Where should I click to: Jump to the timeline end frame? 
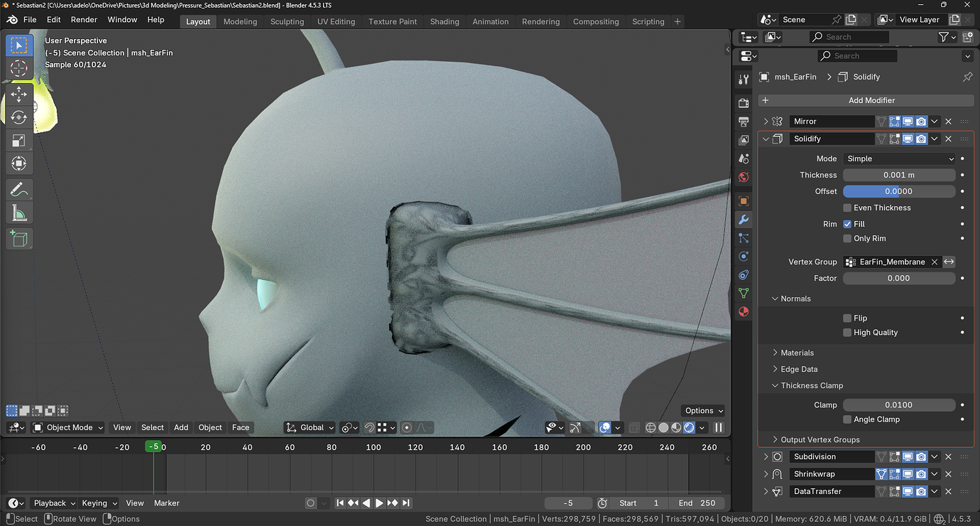point(406,503)
